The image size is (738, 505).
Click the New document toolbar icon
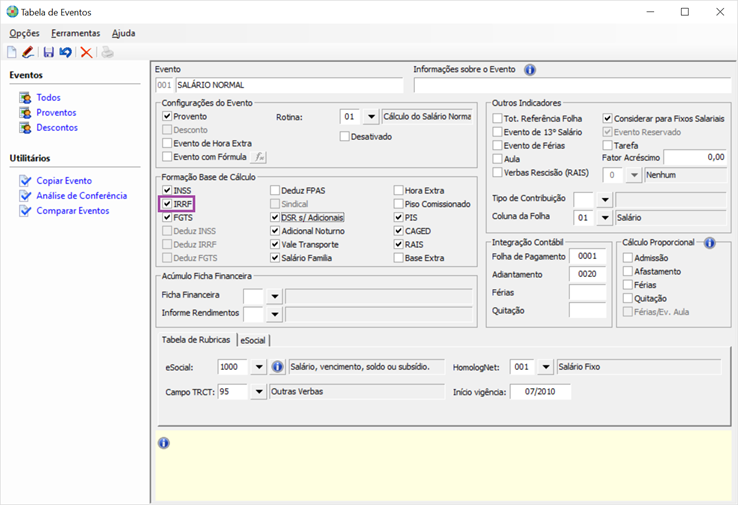(12, 52)
